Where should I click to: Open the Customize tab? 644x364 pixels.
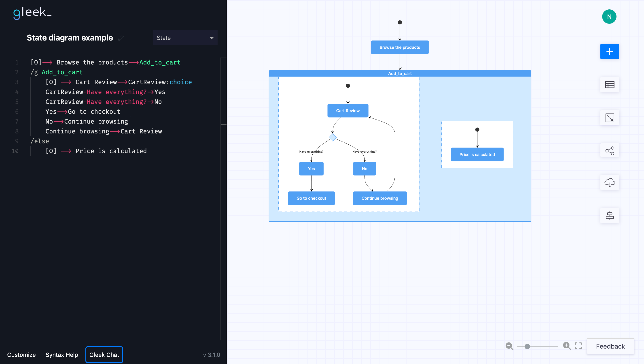pos(21,355)
